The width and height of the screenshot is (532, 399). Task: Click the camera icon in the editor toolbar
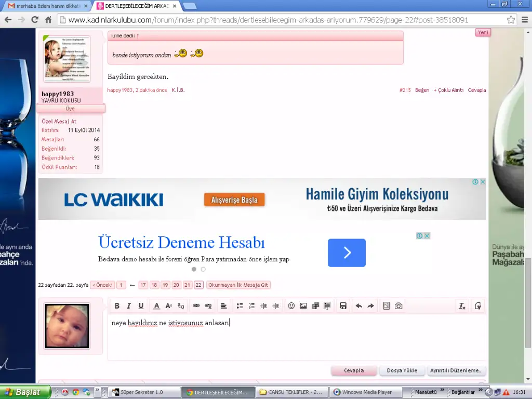(x=398, y=306)
